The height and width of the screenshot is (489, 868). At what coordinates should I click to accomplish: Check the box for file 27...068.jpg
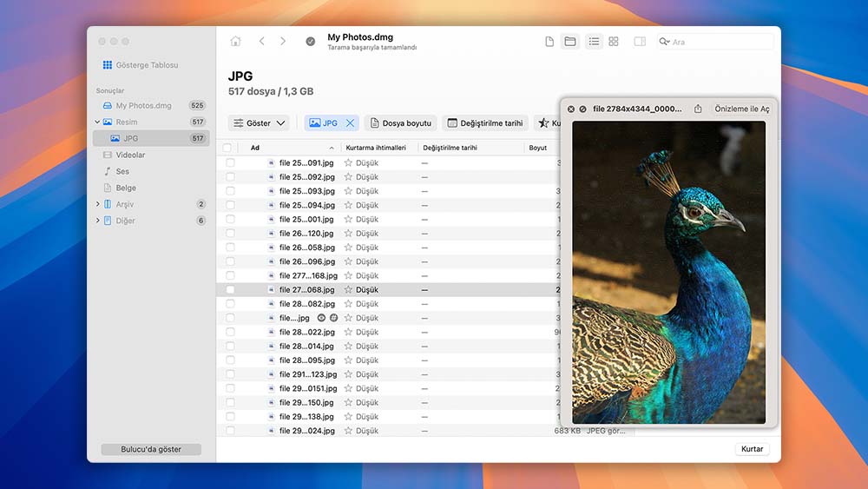point(230,289)
